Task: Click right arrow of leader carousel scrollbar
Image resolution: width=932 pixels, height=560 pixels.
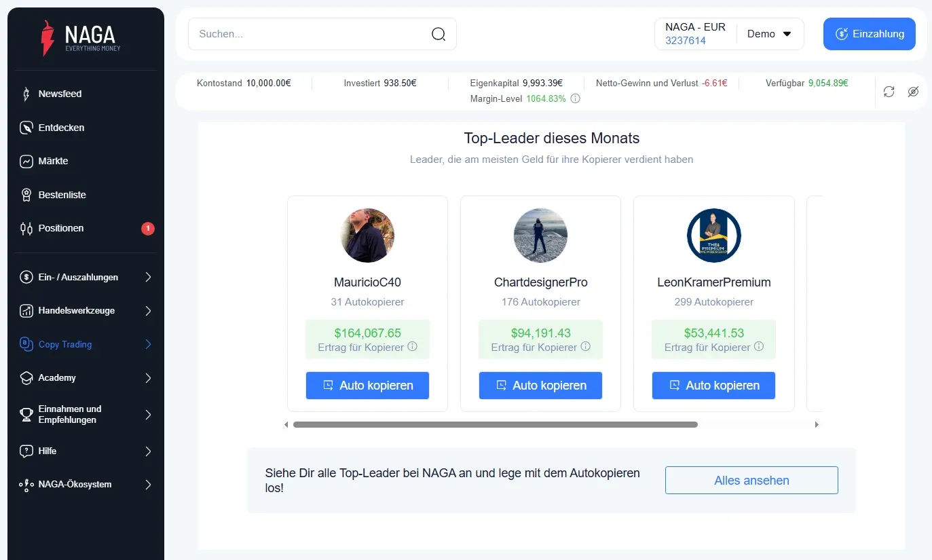Action: tap(817, 425)
